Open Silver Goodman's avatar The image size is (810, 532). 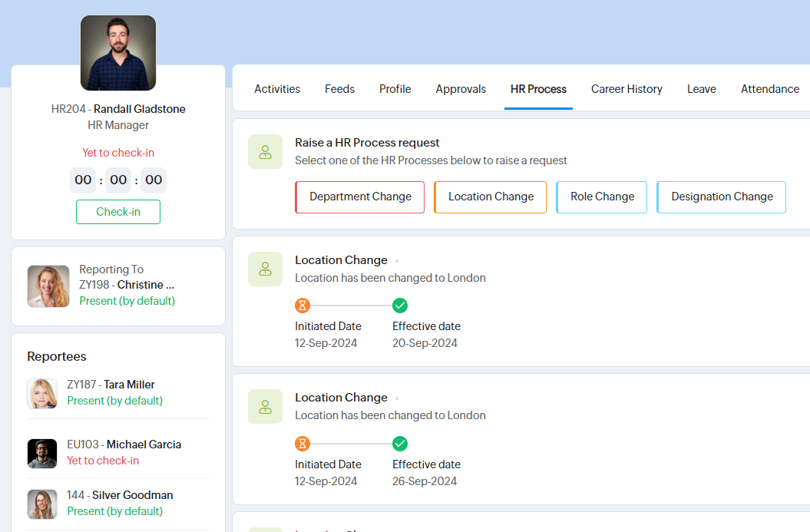point(42,504)
